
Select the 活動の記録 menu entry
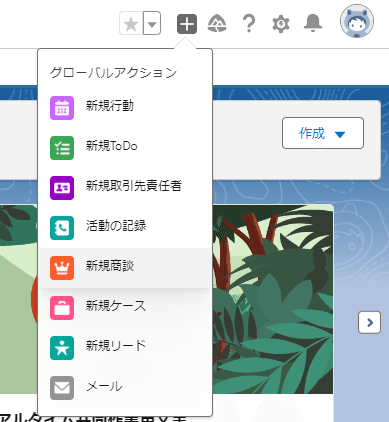click(x=125, y=228)
